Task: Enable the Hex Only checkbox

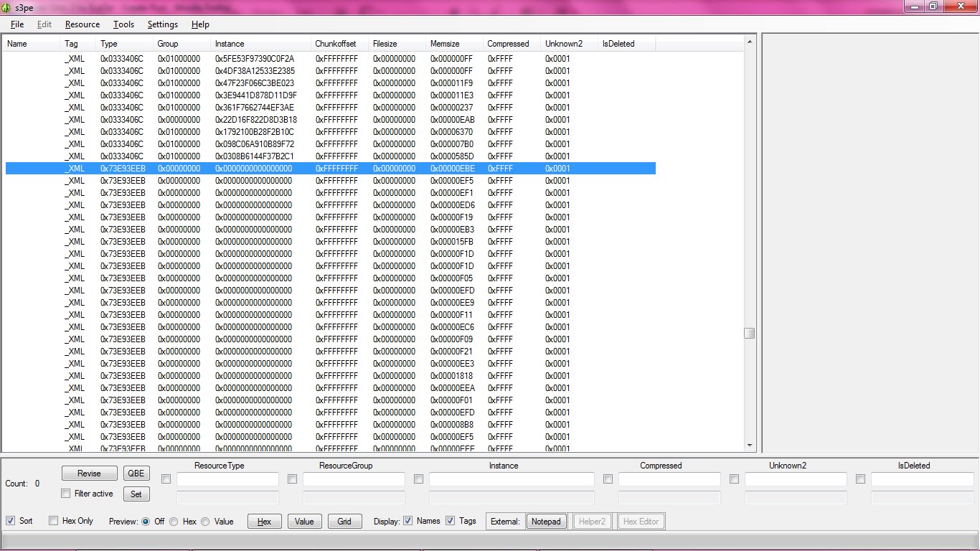Action: (x=53, y=521)
